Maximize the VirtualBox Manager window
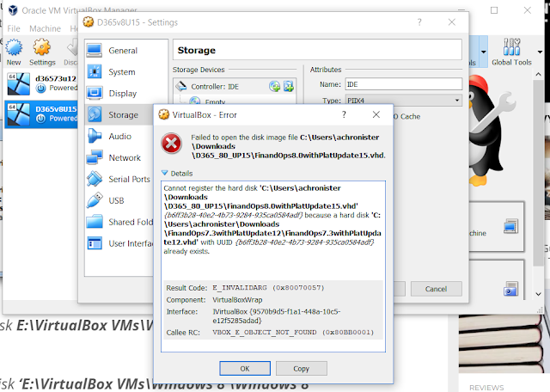The width and height of the screenshot is (550, 392). (494, 10)
